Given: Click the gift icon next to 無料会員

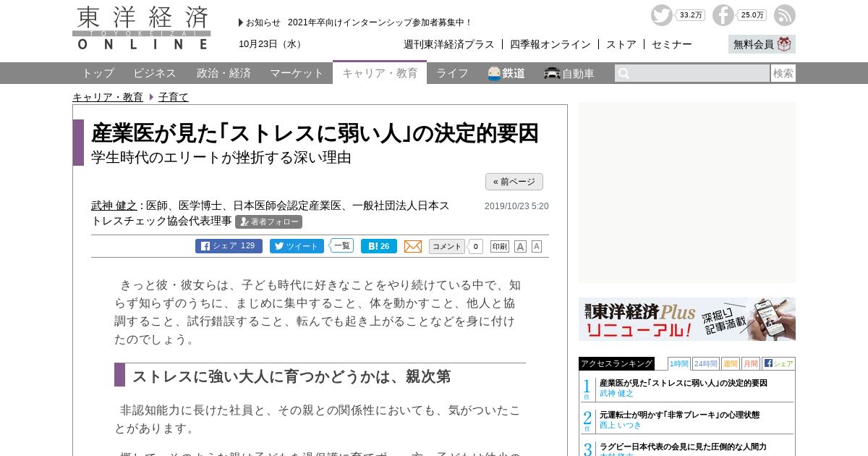Looking at the screenshot, I should coord(785,44).
